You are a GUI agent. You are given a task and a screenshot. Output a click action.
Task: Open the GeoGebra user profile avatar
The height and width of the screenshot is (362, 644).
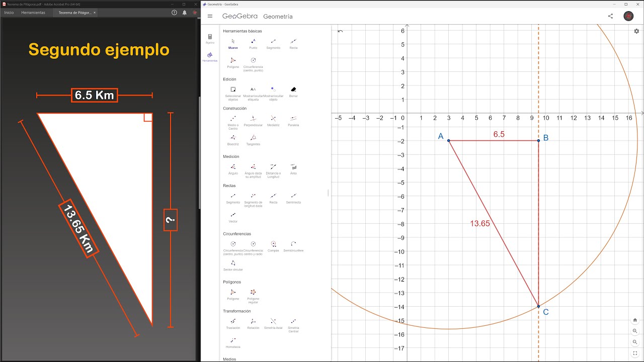(x=628, y=16)
